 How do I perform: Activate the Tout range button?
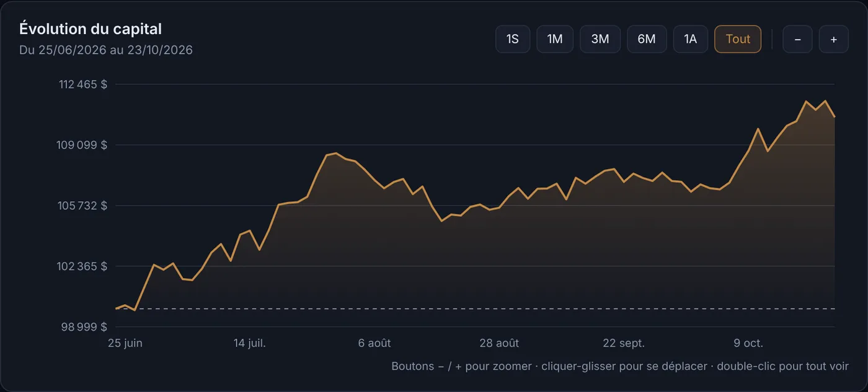pos(738,39)
